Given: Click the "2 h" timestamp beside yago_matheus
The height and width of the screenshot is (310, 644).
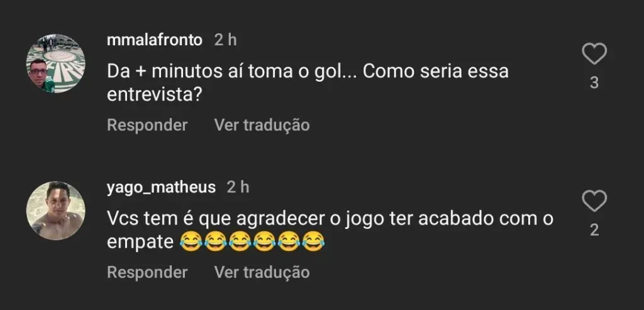Looking at the screenshot, I should (x=238, y=187).
